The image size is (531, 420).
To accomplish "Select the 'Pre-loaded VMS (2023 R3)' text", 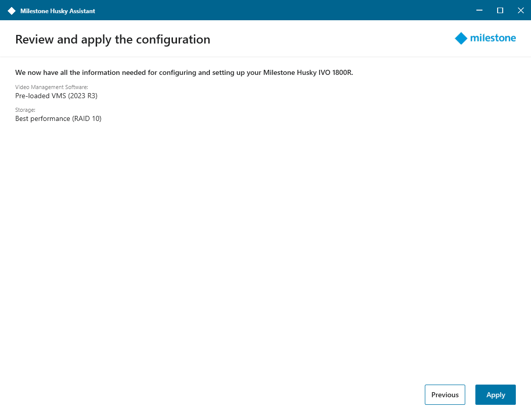I will tap(56, 96).
